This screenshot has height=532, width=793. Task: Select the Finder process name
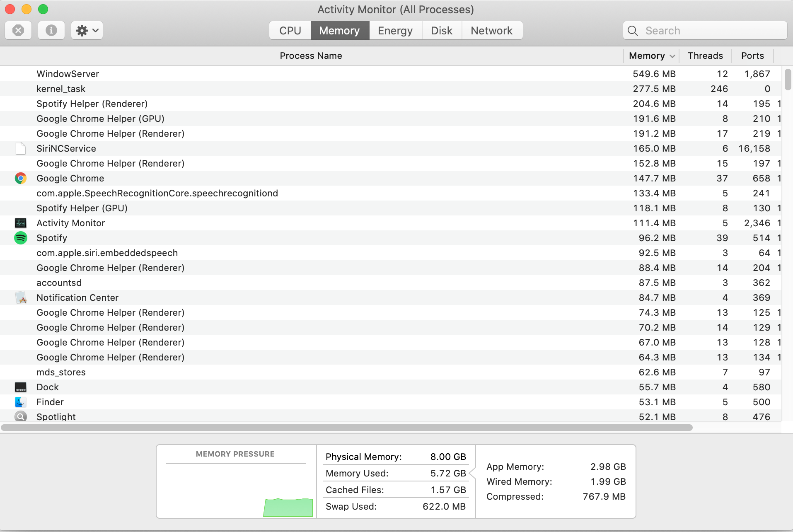50,402
